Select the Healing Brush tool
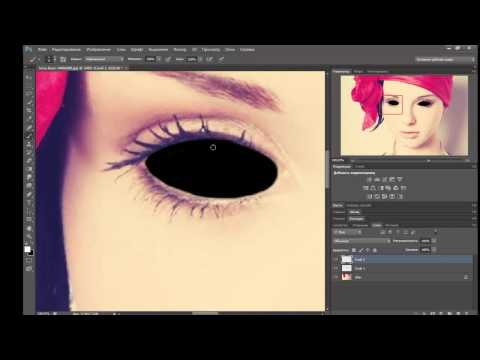This screenshot has width=480, height=360. coord(29,128)
